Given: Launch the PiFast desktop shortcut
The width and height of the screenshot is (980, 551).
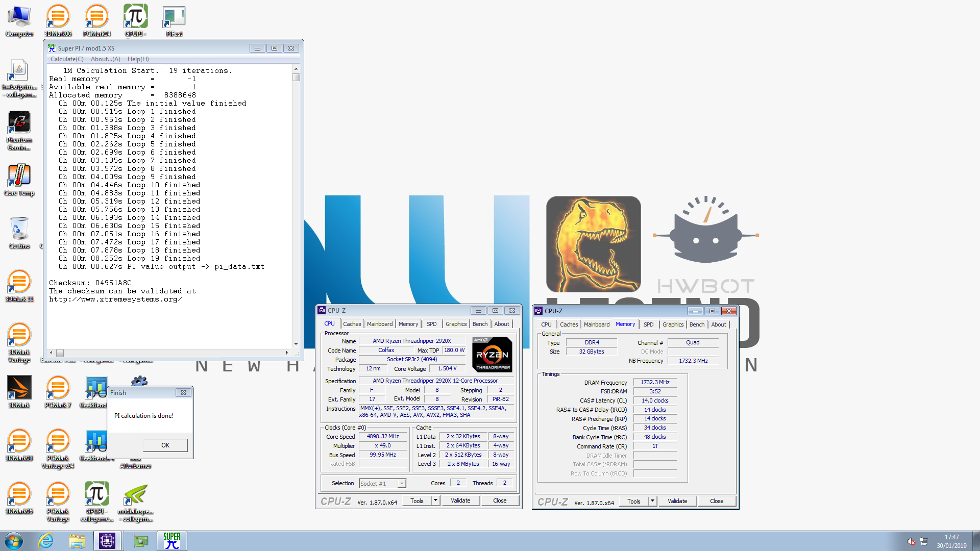Looking at the screenshot, I should 174,21.
